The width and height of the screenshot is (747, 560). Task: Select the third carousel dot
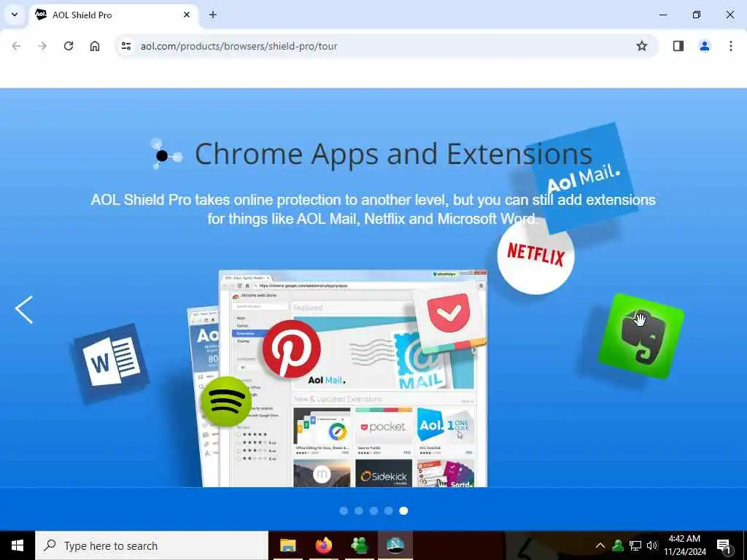tap(373, 511)
